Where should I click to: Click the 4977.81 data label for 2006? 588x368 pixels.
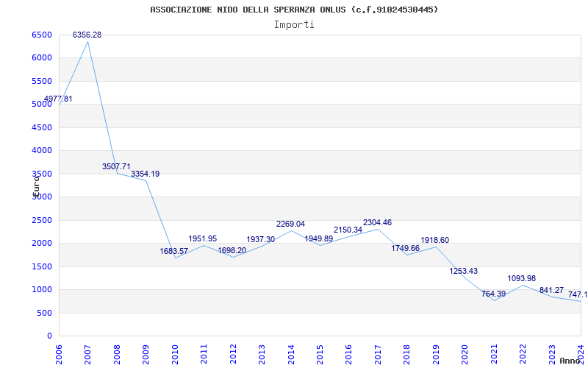[x=58, y=99]
